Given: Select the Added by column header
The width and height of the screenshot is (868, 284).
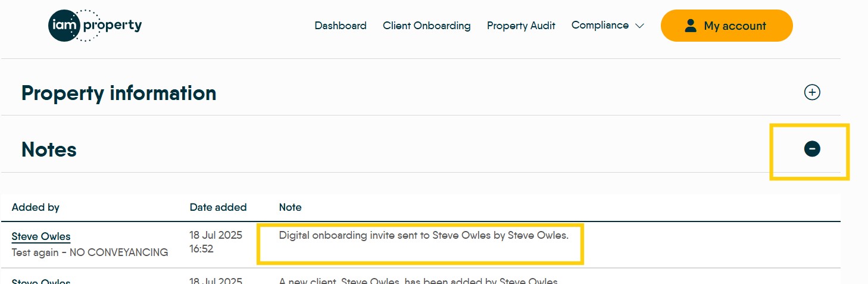Looking at the screenshot, I should tap(36, 207).
